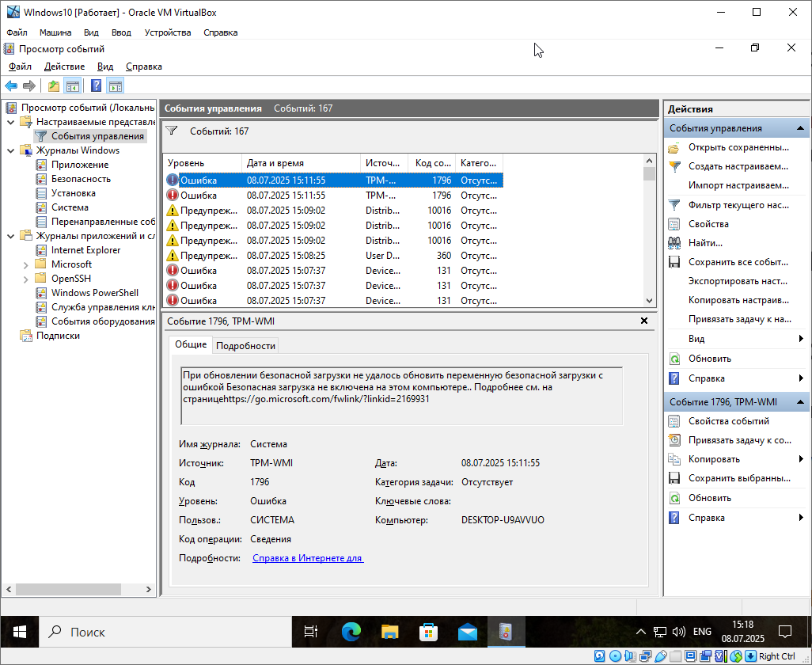The height and width of the screenshot is (665, 812).
Task: Click the Find binoculars icon in Actions
Action: coord(674,243)
